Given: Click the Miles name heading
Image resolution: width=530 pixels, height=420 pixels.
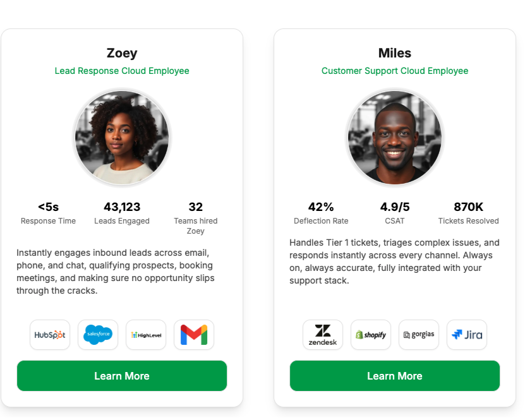Looking at the screenshot, I should [395, 53].
